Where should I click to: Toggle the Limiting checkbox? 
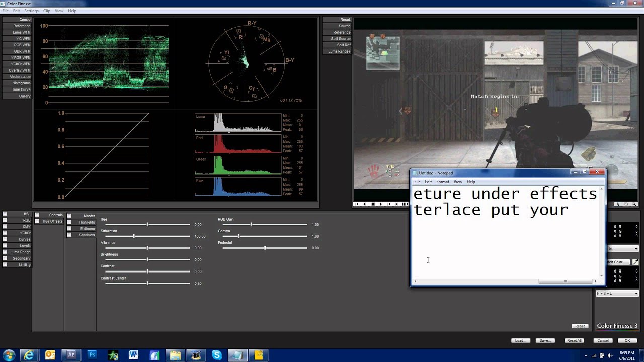click(x=5, y=265)
